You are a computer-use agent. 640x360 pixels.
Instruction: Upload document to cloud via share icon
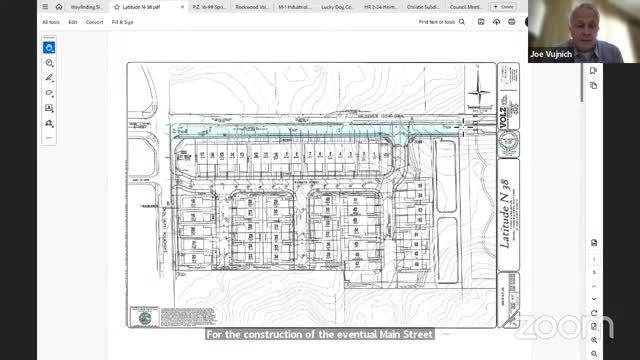[496, 22]
